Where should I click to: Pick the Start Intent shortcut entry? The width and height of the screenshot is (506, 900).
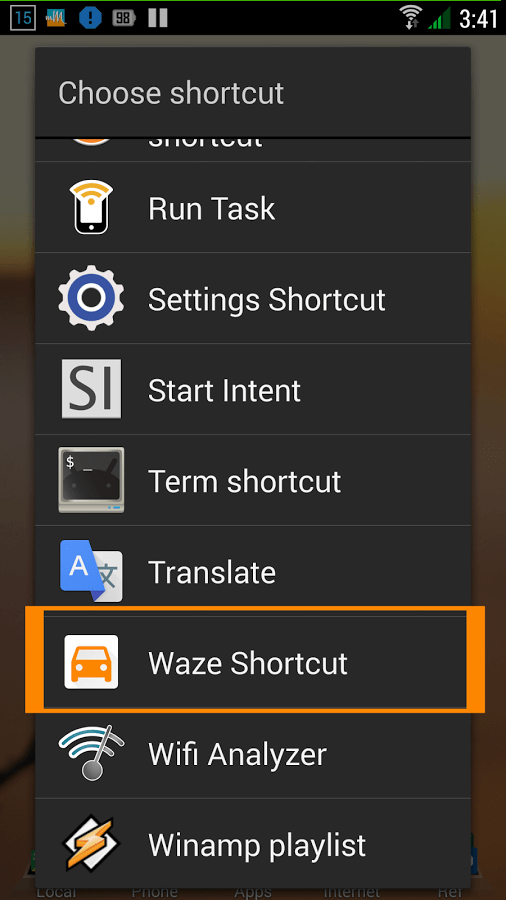(253, 389)
